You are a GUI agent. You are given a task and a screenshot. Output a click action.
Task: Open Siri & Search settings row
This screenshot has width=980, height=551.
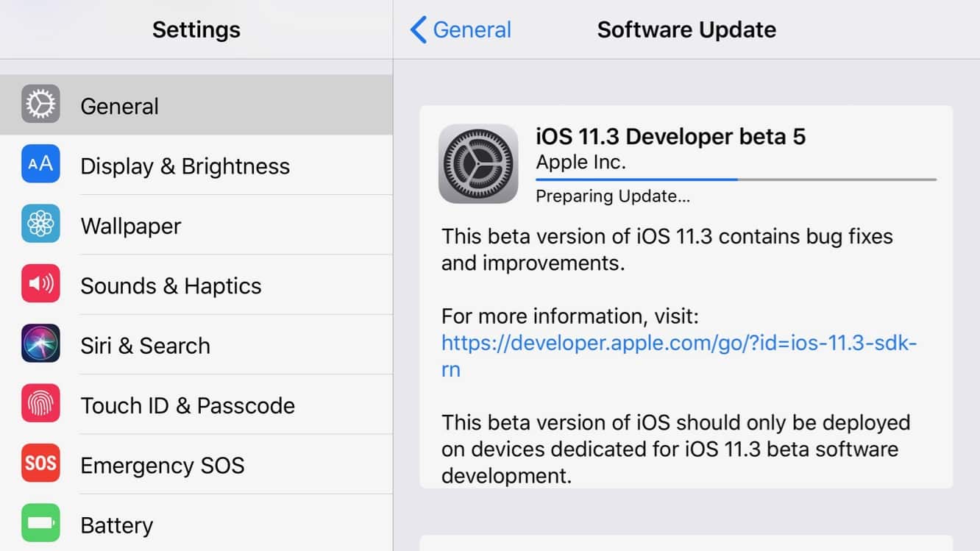tap(145, 346)
